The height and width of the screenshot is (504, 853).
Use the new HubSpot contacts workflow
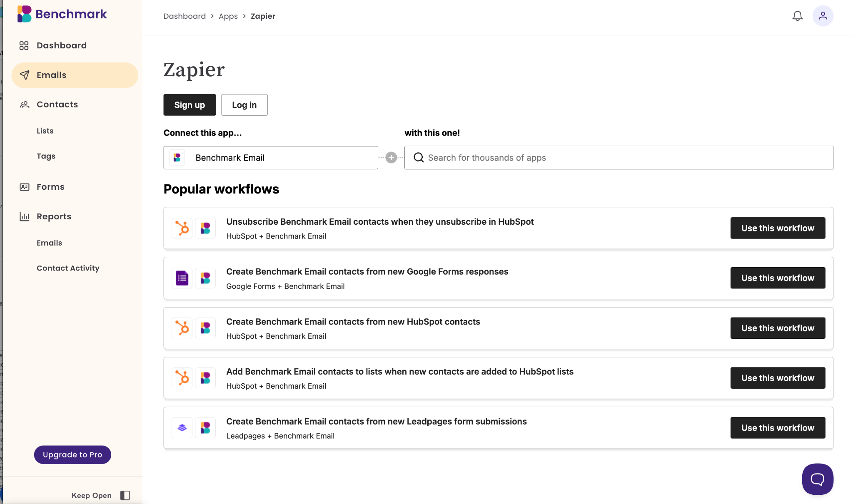pyautogui.click(x=778, y=328)
